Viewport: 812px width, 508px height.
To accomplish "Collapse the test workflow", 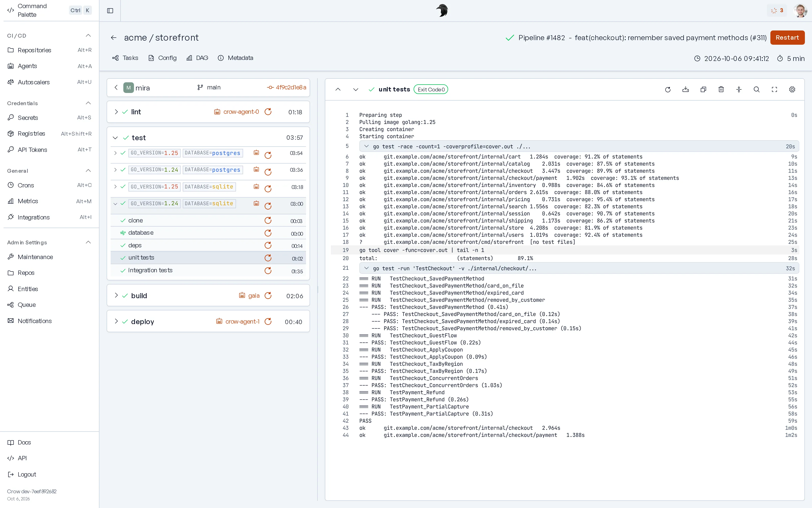I will coord(115,138).
